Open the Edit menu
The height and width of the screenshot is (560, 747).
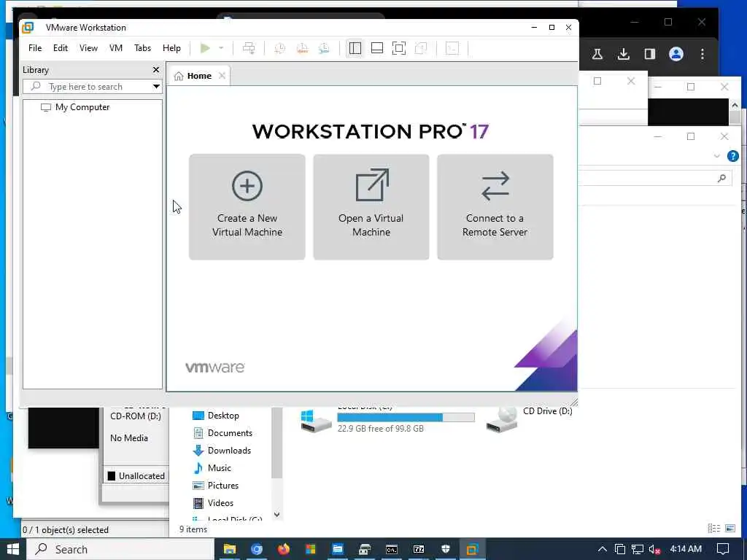pyautogui.click(x=61, y=48)
